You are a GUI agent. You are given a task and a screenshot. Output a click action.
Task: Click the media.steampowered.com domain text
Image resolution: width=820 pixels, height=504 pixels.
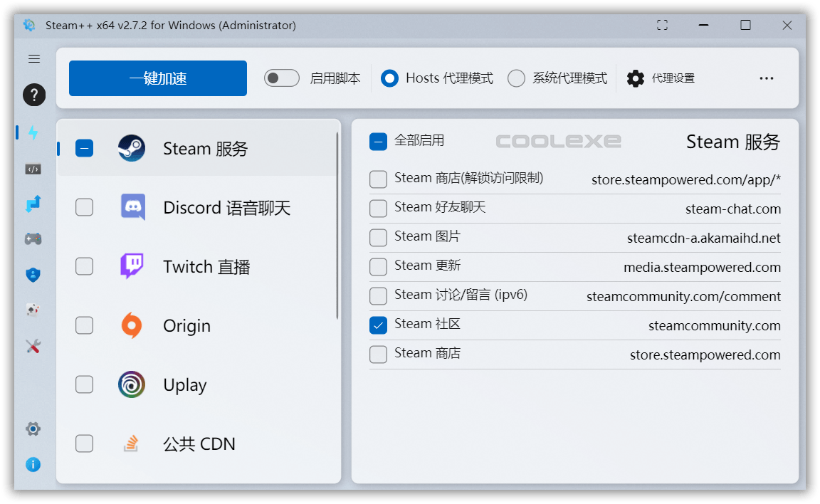pyautogui.click(x=703, y=268)
